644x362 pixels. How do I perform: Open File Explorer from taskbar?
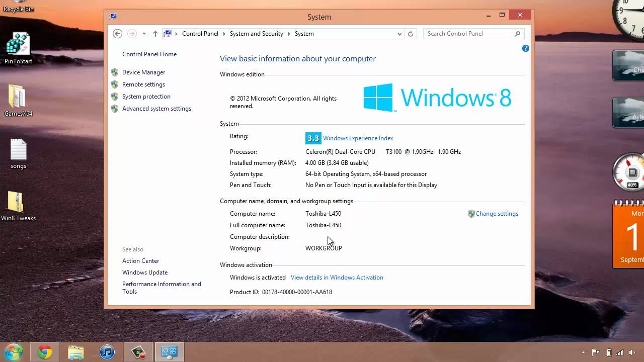[x=76, y=352]
